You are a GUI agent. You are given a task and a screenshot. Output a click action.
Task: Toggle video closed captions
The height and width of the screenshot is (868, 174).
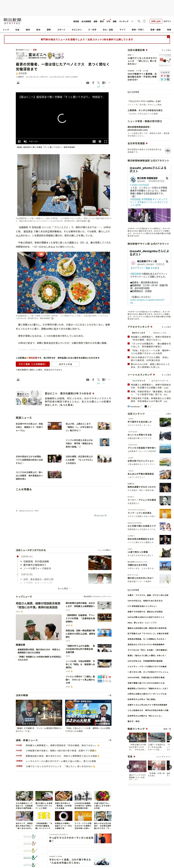click(x=94, y=141)
